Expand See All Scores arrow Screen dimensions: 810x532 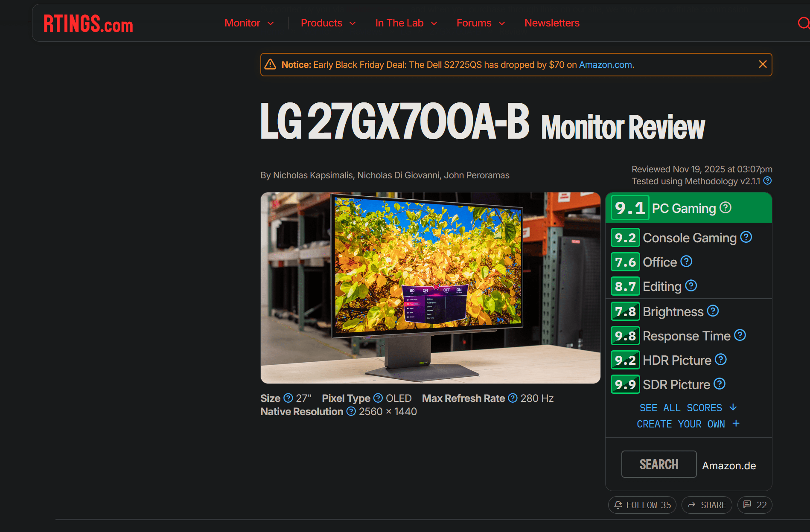coord(733,407)
